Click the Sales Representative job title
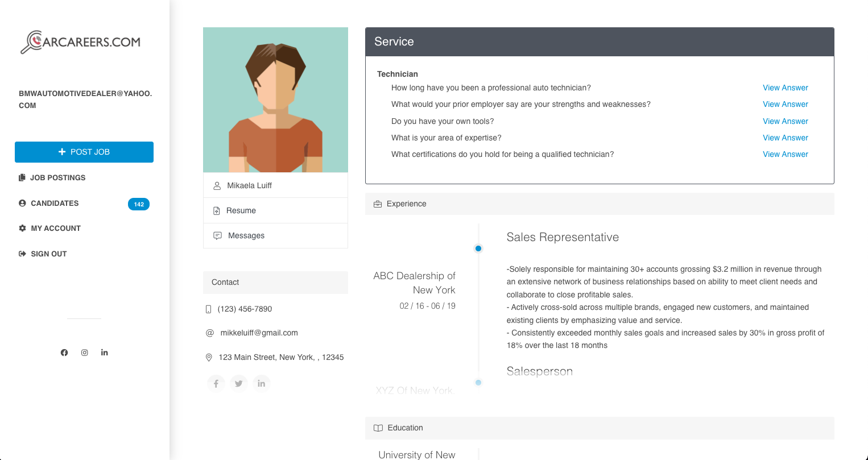The width and height of the screenshot is (868, 460). 563,237
